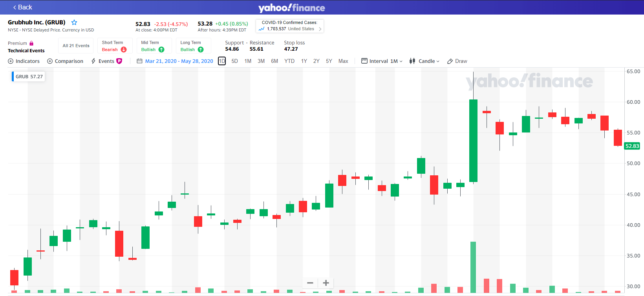Click the Support value 54.86
The height and width of the screenshot is (296, 644).
[232, 49]
